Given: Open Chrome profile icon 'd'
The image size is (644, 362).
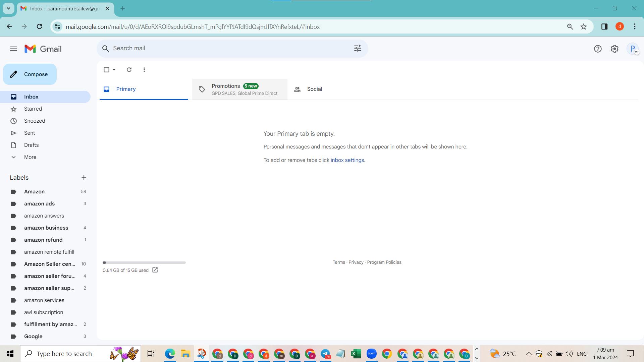Looking at the screenshot, I should (620, 26).
